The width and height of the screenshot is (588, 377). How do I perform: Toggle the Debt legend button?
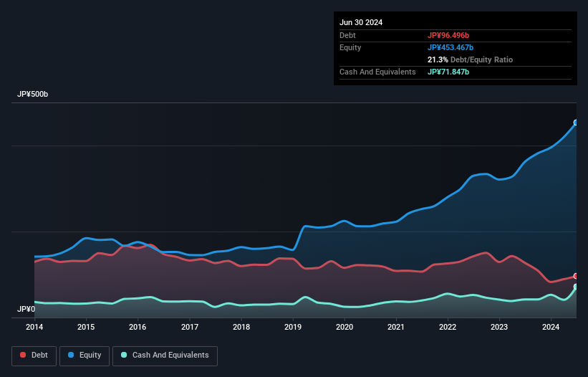pyautogui.click(x=34, y=355)
